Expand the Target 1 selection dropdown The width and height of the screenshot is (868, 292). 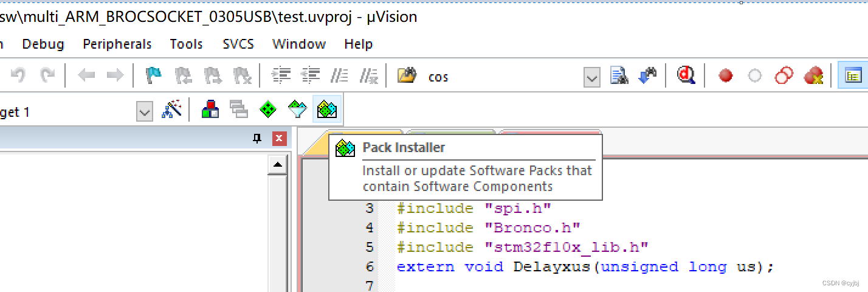pyautogui.click(x=144, y=112)
